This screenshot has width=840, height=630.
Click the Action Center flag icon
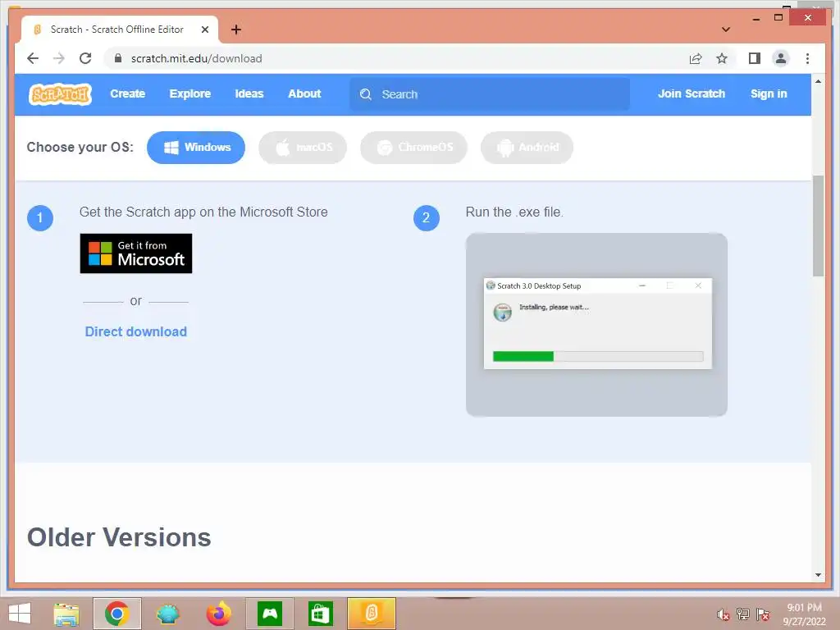coord(763,614)
